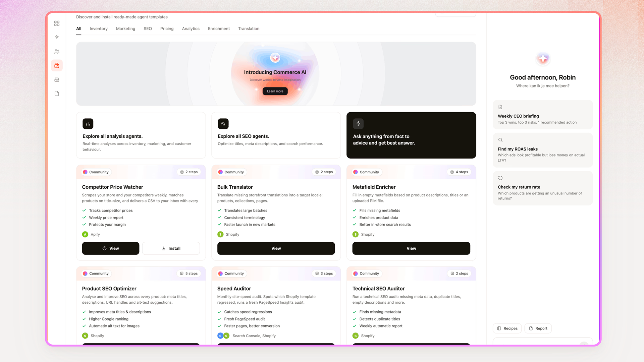View the Bulk Translator template
Viewport: 644px width, 362px height.
[x=276, y=248]
